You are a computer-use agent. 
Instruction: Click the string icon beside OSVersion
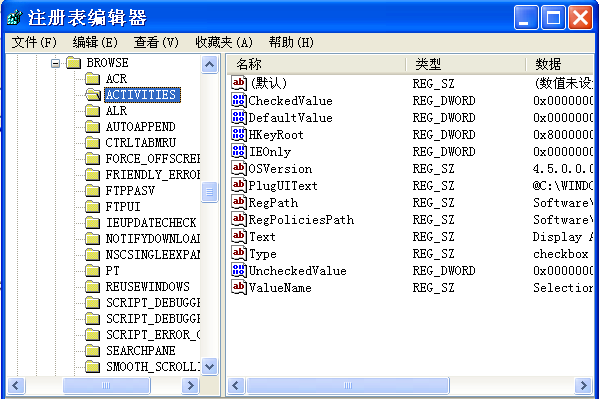coord(239,168)
